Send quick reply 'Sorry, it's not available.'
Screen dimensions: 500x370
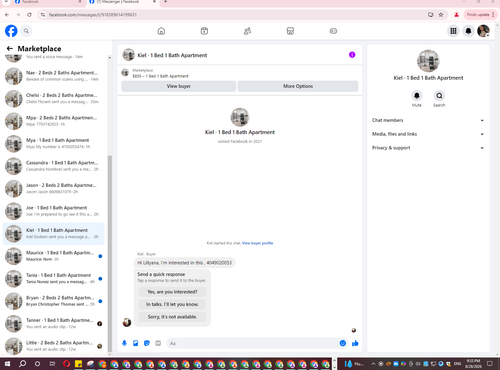[172, 317]
